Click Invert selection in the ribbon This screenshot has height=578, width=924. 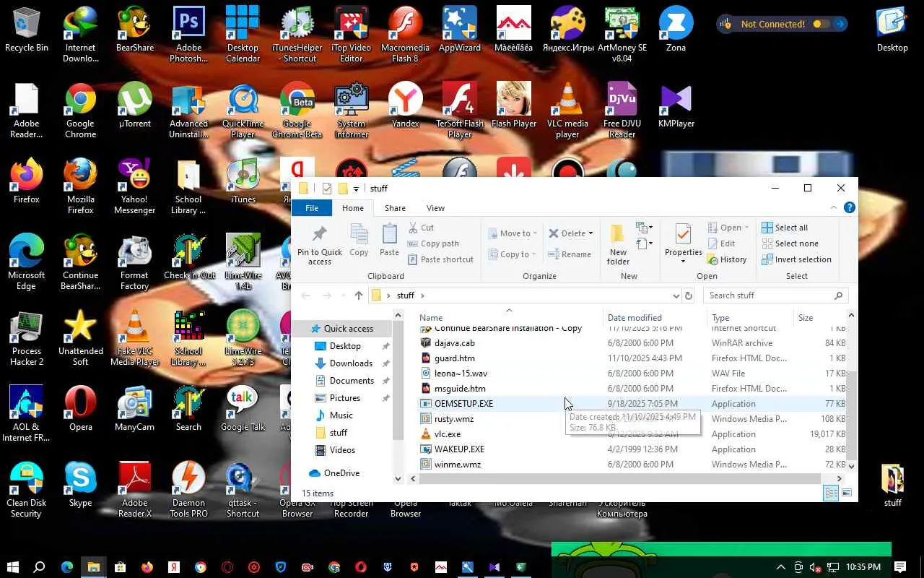(x=796, y=259)
